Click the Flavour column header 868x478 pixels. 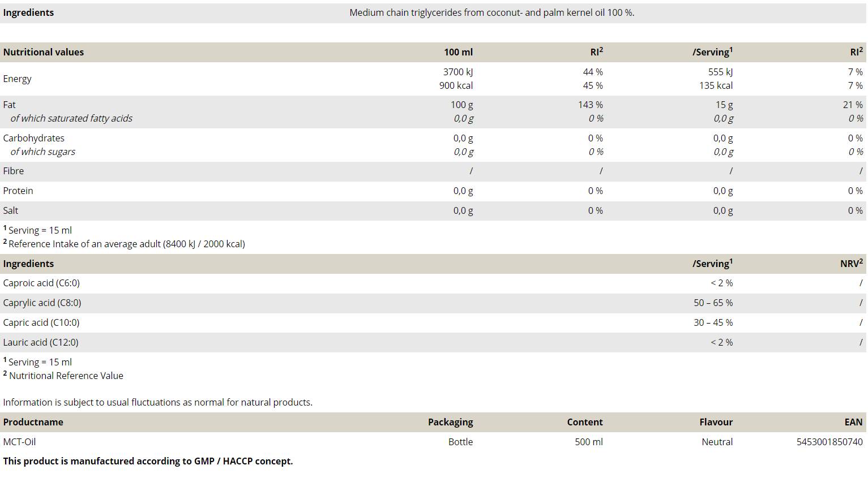coord(716,422)
